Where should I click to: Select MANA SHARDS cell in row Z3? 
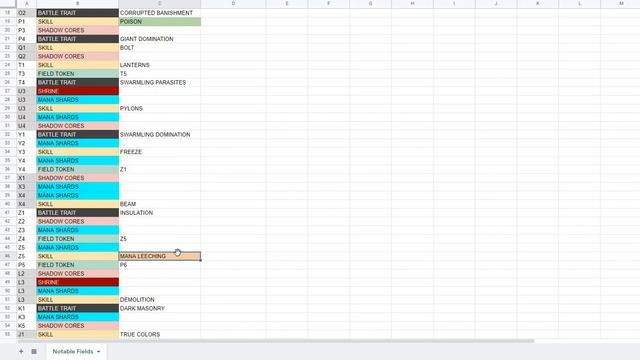(78, 230)
